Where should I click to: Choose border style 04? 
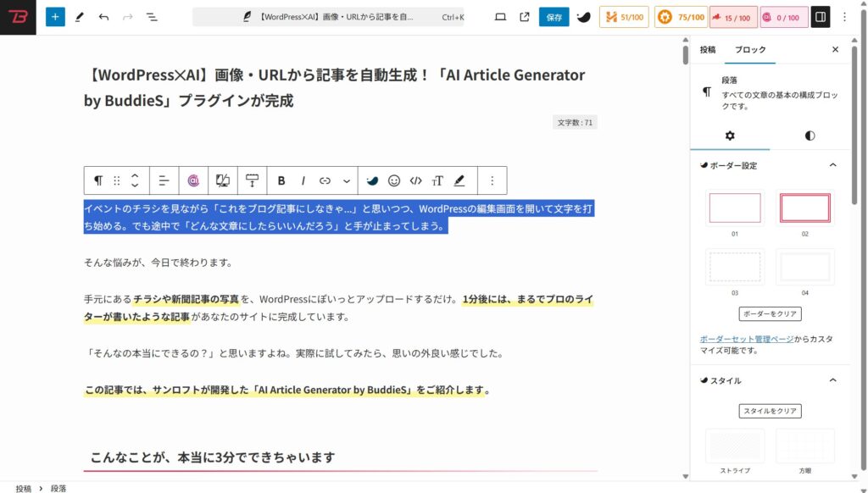805,267
